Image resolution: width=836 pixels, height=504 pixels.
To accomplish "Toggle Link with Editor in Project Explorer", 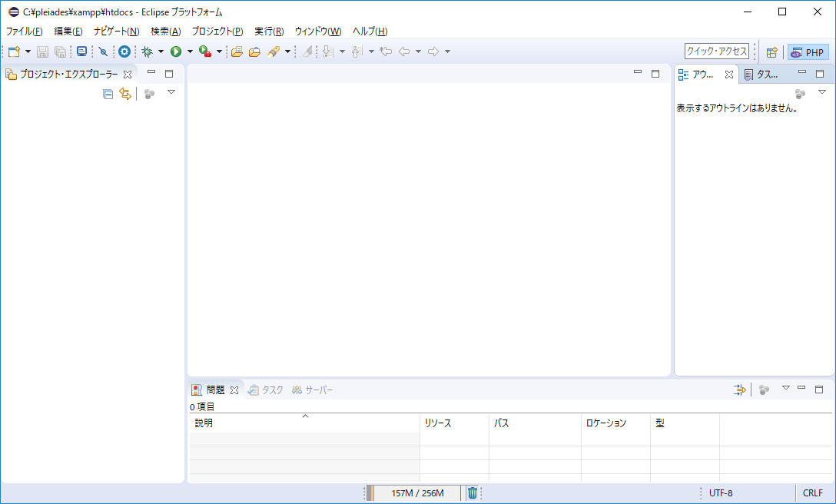I will (x=124, y=92).
